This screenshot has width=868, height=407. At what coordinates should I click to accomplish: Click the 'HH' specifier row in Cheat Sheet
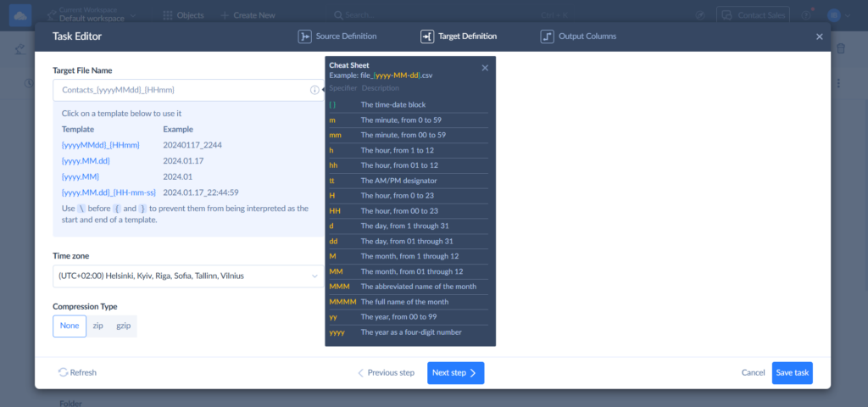pyautogui.click(x=409, y=211)
